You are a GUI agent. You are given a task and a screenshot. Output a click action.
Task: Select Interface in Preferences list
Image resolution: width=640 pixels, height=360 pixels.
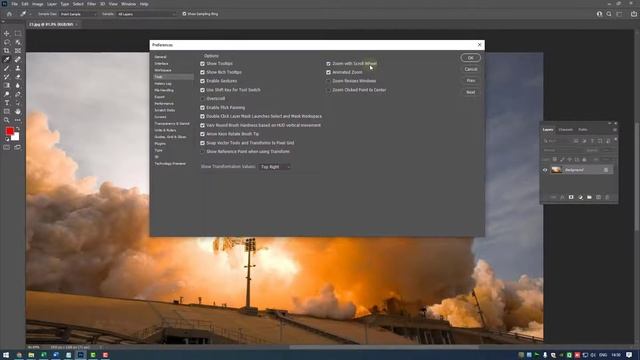161,64
